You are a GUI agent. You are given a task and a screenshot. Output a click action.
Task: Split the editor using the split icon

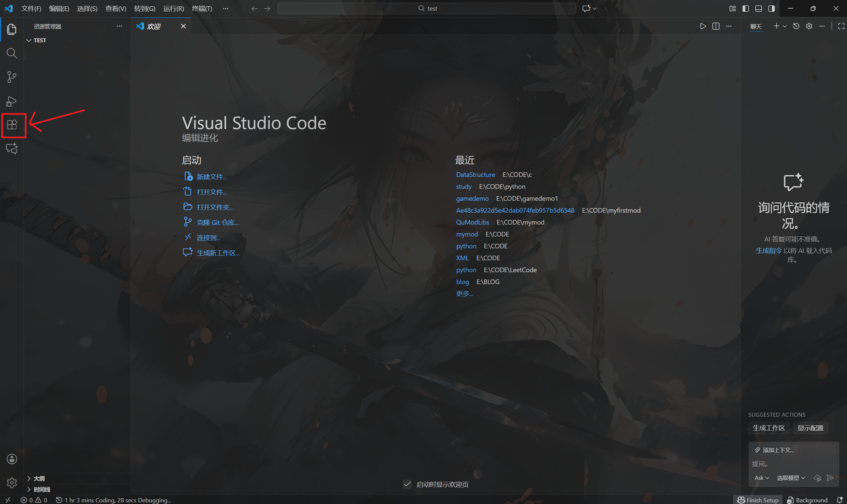click(x=716, y=26)
